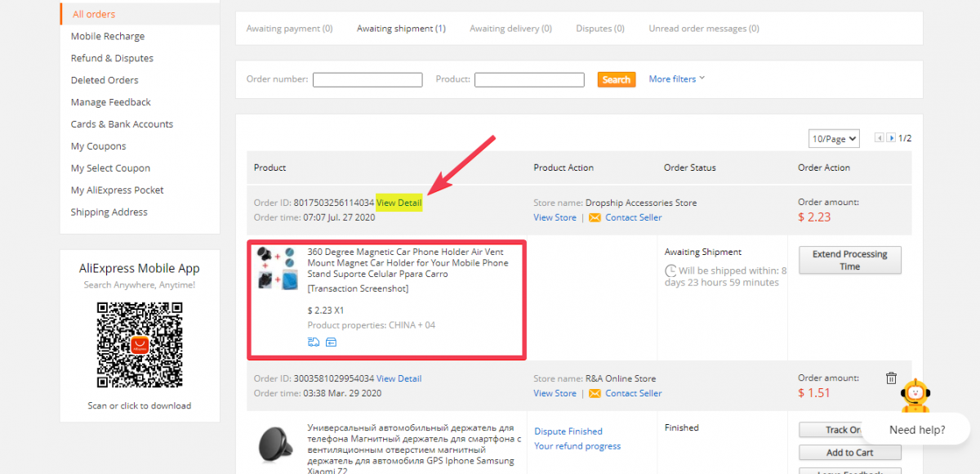
Task: Focus the Order number input field
Action: tap(367, 79)
